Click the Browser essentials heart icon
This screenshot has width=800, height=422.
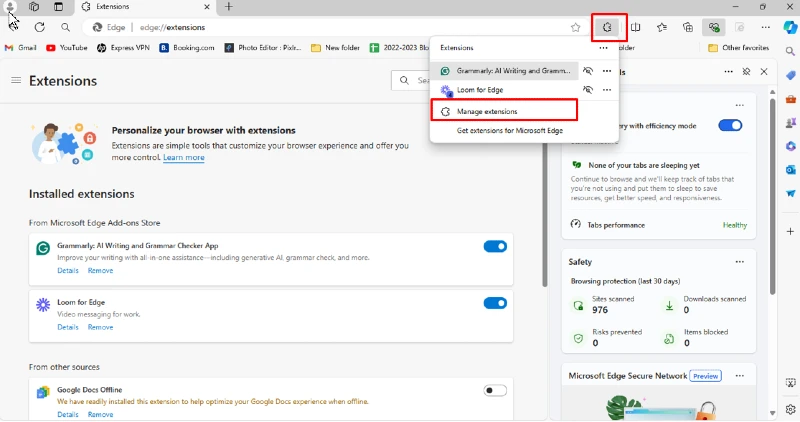714,28
